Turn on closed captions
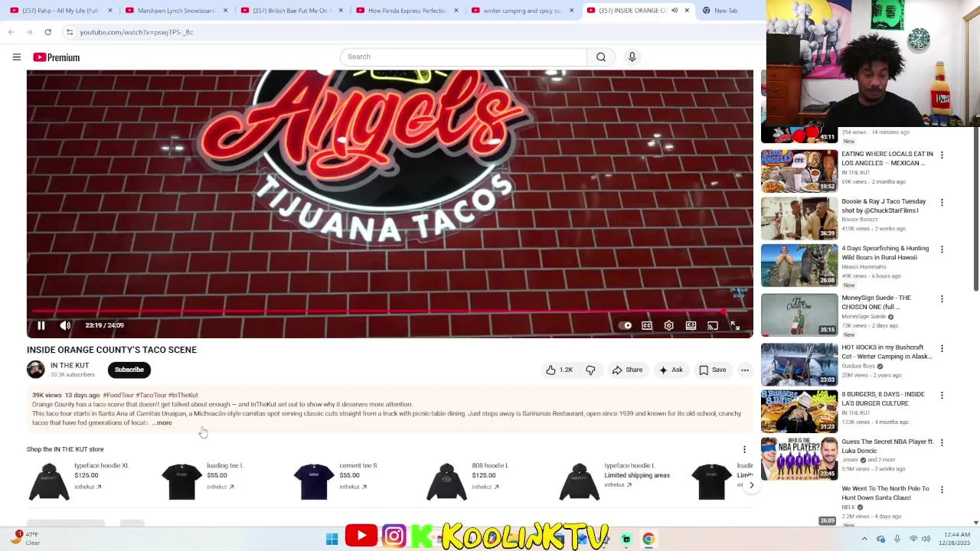 [647, 325]
